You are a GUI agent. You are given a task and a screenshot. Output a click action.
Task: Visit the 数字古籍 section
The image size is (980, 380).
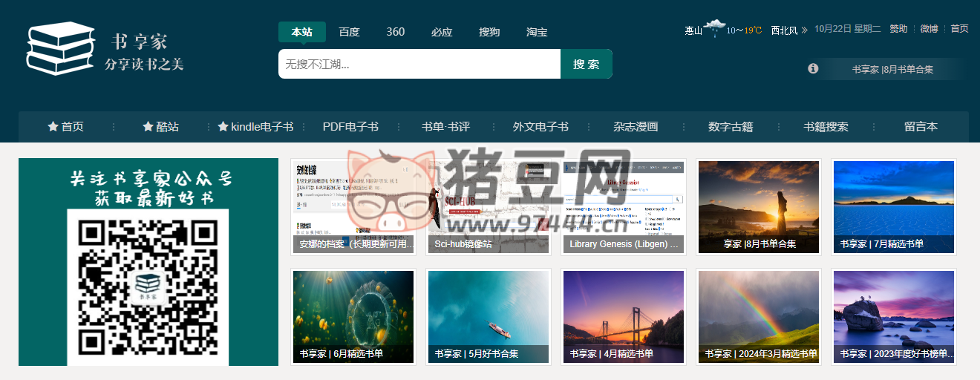pos(731,127)
